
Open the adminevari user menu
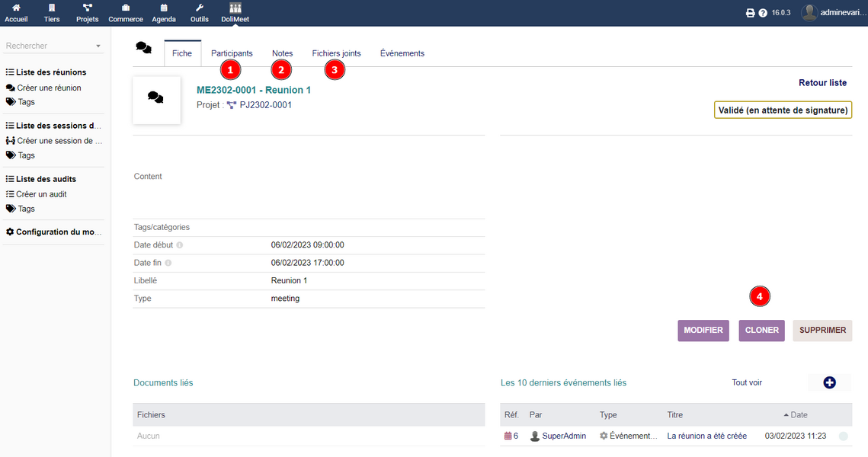tap(833, 13)
